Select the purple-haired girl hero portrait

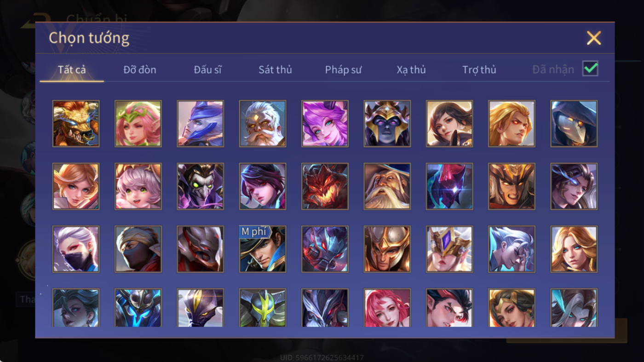click(x=325, y=124)
